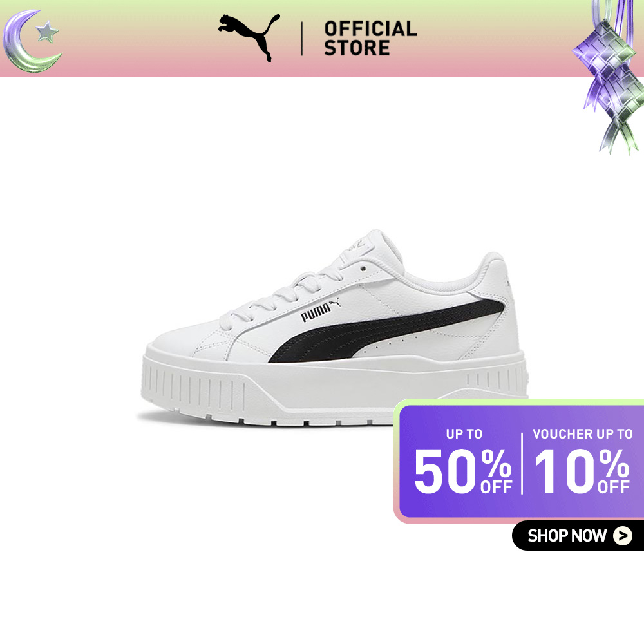
Task: Click the gradient header banner
Action: [322, 39]
